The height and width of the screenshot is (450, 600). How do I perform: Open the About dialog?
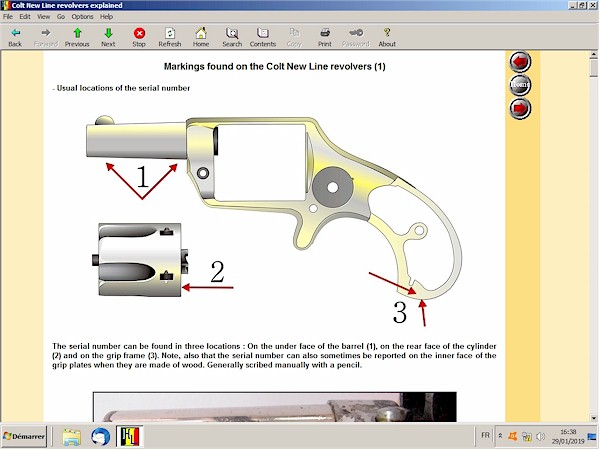point(387,37)
